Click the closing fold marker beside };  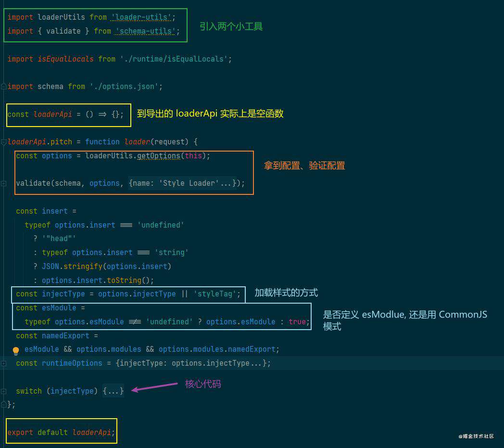pyautogui.click(x=3, y=404)
